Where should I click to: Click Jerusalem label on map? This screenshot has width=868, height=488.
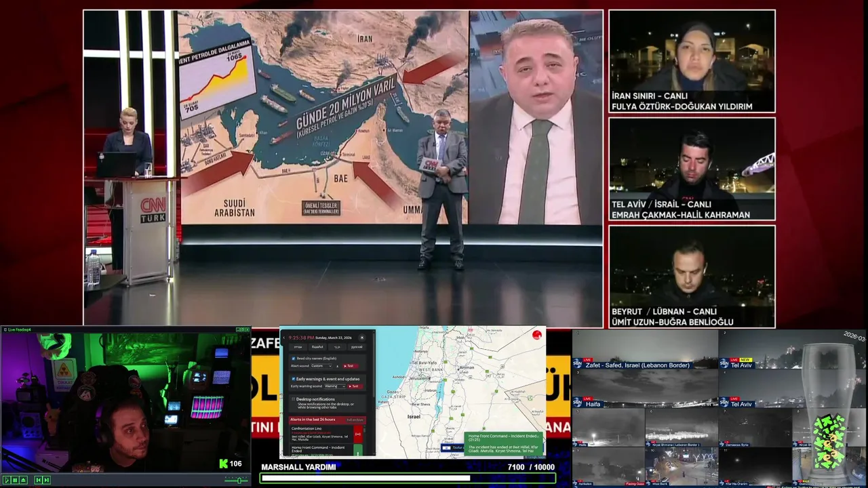pyautogui.click(x=418, y=378)
